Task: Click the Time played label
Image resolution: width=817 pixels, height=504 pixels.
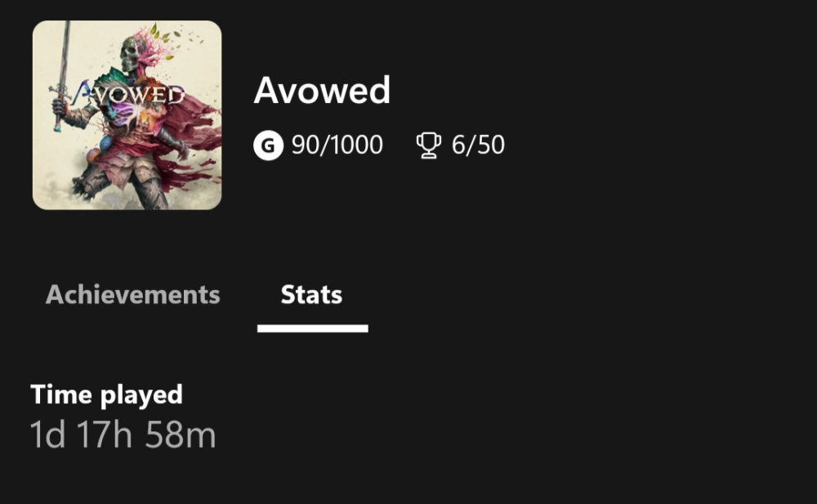Action: coord(106,395)
